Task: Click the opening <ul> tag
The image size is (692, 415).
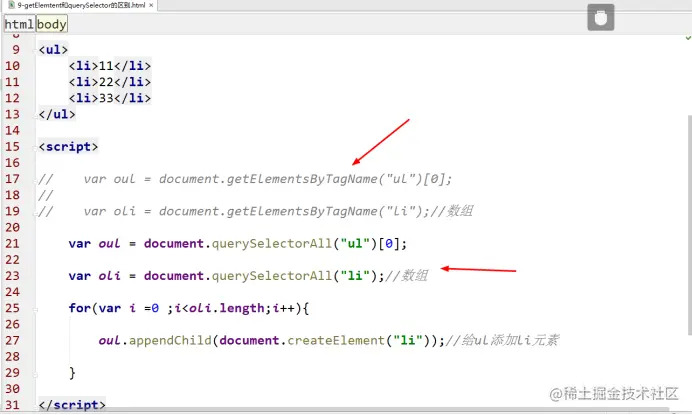Action: [x=53, y=49]
